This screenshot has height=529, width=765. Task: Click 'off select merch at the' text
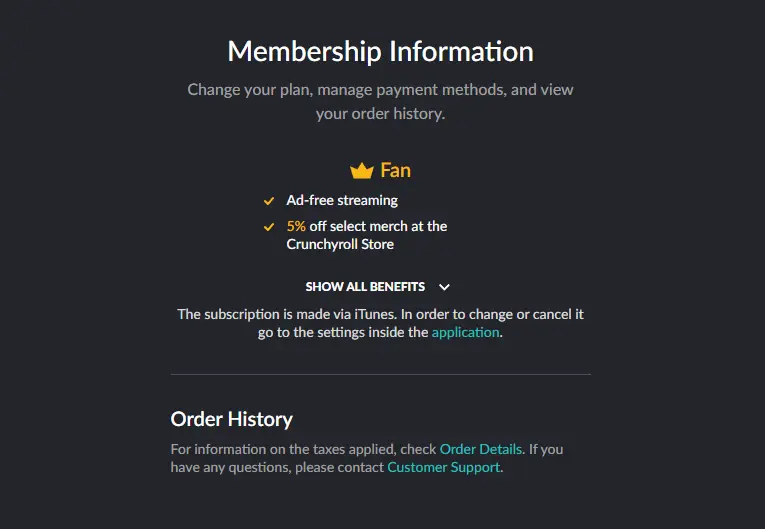[x=378, y=226]
